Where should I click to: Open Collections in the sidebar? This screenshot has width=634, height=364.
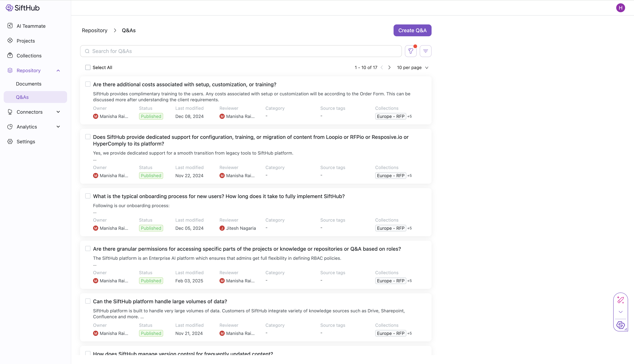coord(29,56)
